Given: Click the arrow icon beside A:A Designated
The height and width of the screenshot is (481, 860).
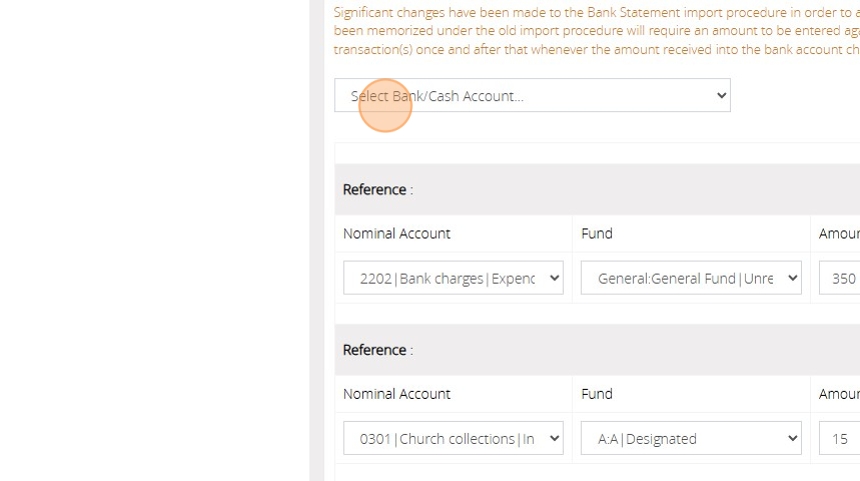Looking at the screenshot, I should (793, 438).
